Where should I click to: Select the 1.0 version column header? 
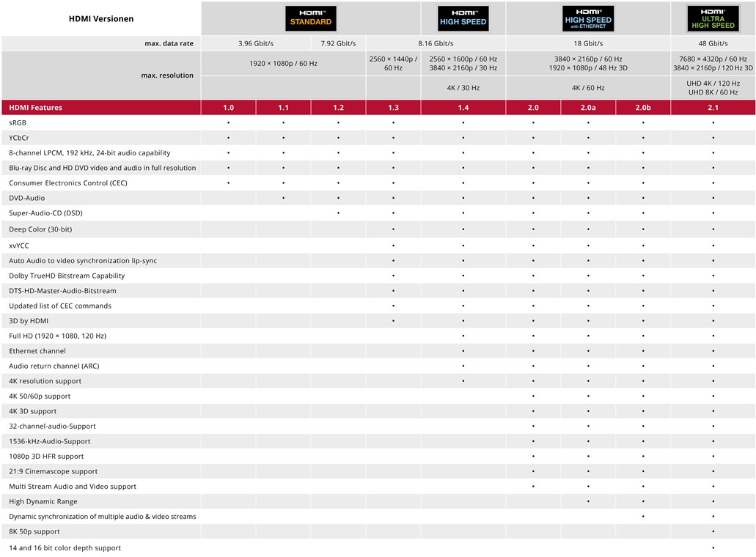pyautogui.click(x=228, y=108)
